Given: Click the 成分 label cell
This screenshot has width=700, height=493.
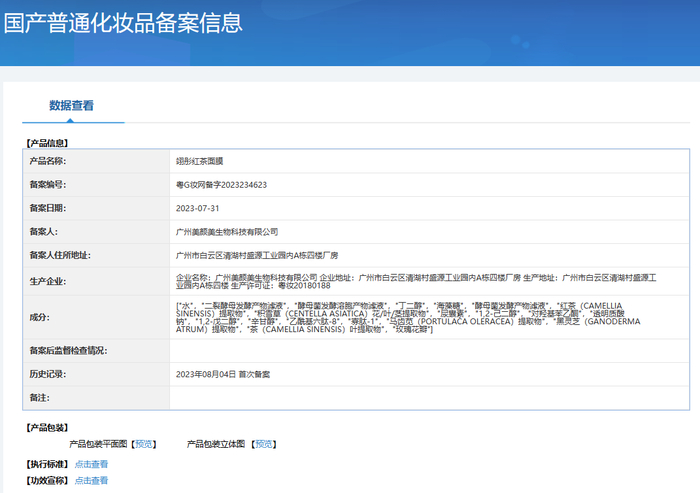Looking at the screenshot, I should point(96,317).
